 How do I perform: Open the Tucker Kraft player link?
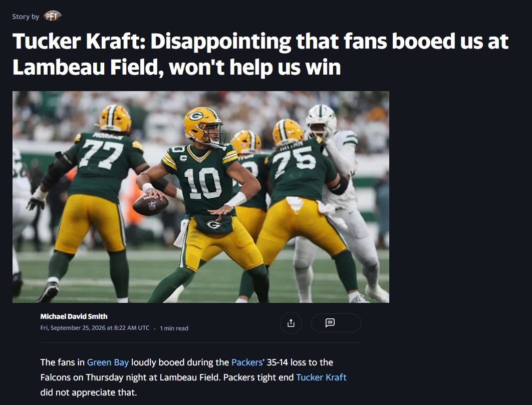point(321,377)
